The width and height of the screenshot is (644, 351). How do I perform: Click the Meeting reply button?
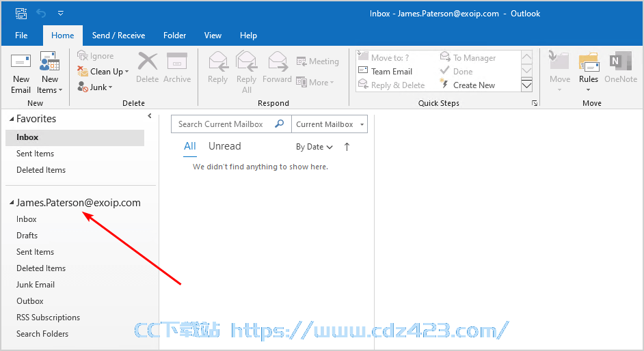[x=317, y=61]
